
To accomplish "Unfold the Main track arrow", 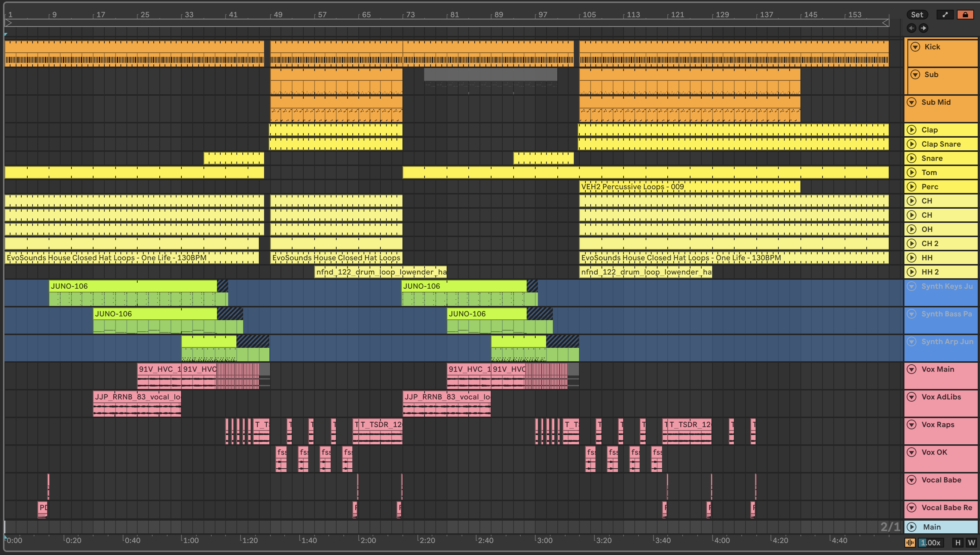I will pyautogui.click(x=912, y=527).
